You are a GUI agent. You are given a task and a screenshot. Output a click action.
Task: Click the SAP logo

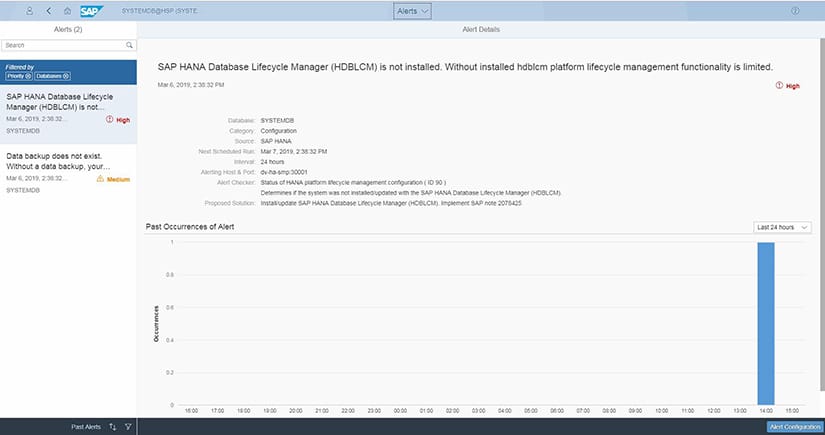point(92,11)
